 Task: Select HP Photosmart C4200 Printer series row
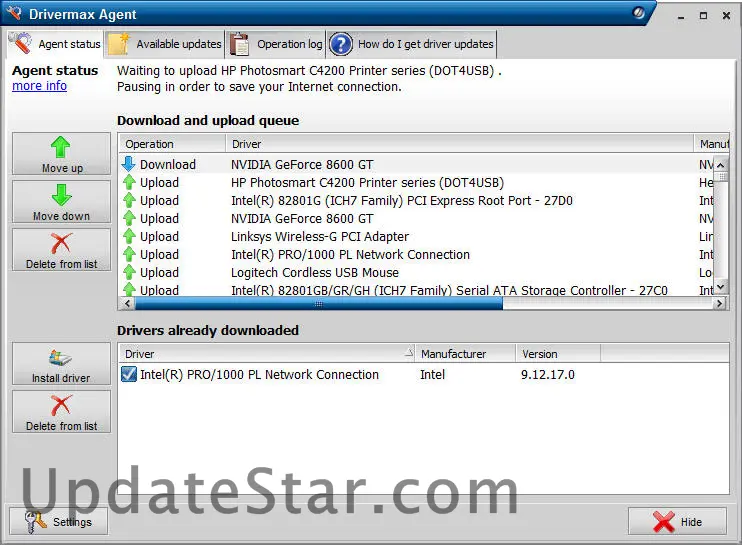coord(367,183)
